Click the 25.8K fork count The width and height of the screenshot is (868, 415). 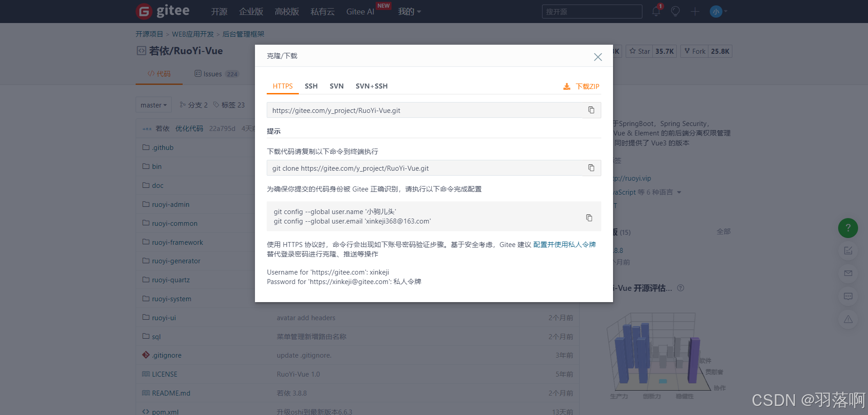point(720,51)
